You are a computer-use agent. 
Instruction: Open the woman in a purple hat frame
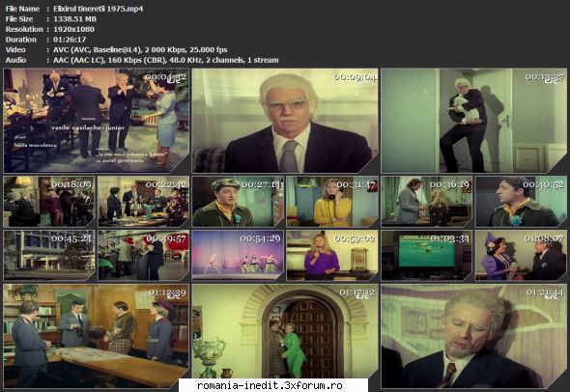[521, 256]
